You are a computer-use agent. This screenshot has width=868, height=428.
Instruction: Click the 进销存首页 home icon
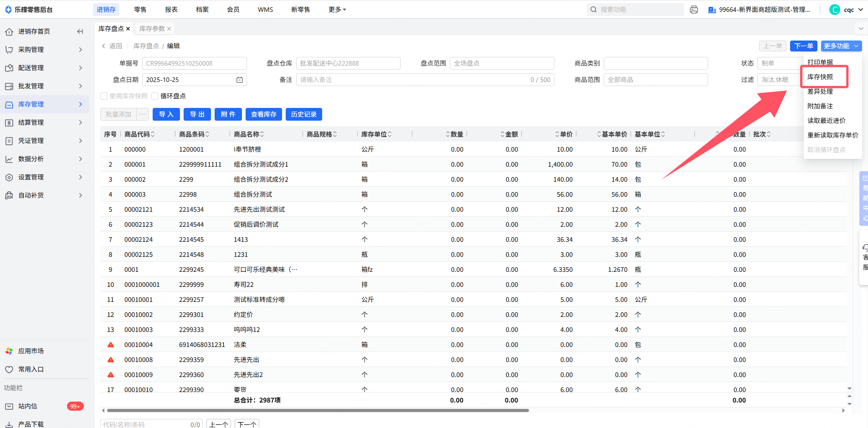(x=9, y=31)
